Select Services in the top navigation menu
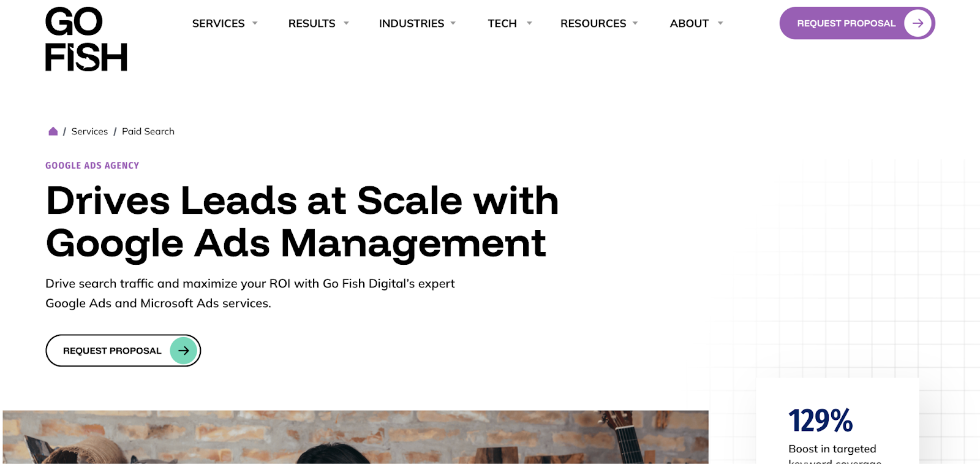The width and height of the screenshot is (980, 464). point(217,23)
